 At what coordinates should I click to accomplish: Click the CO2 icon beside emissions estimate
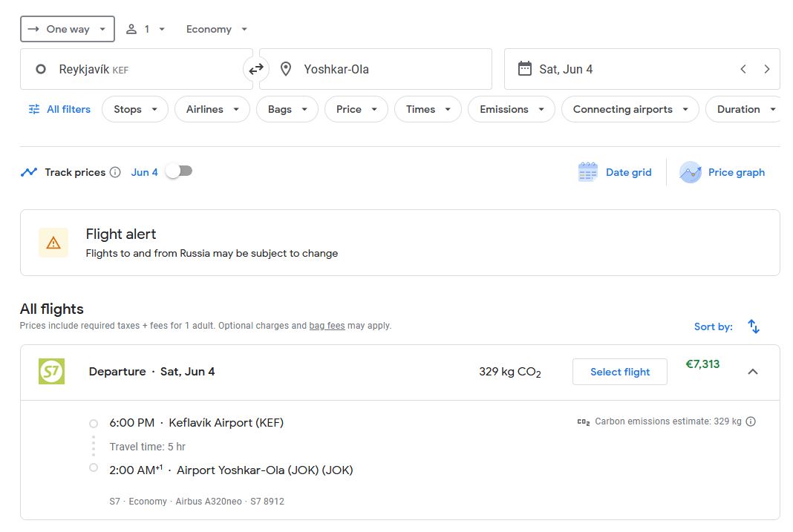tap(584, 422)
